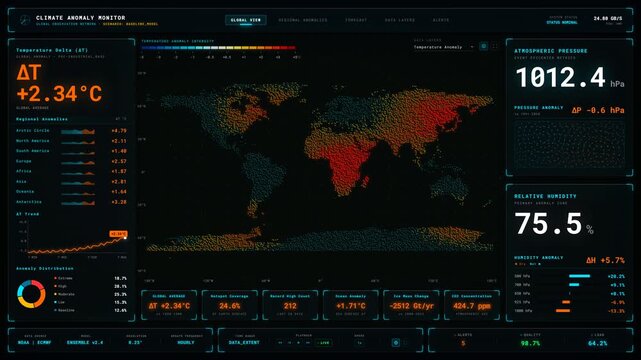
Task: Select the Oceania regional anomaly row
Action: [x=71, y=192]
